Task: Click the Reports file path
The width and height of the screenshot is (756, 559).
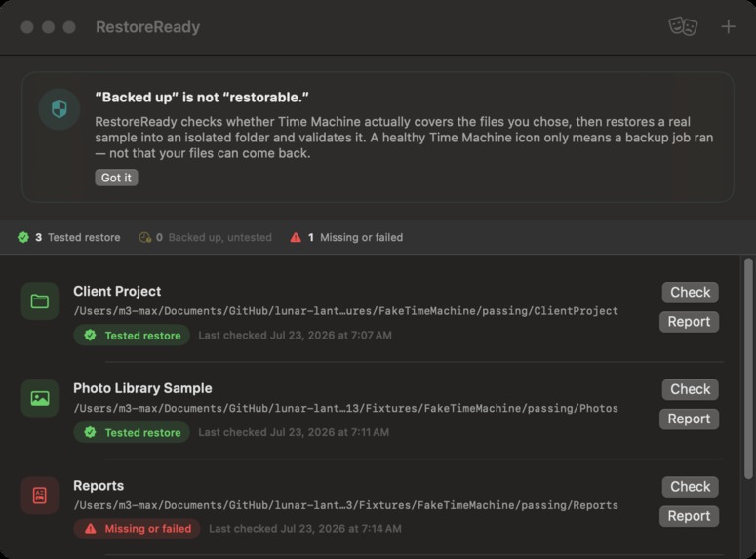Action: click(x=345, y=505)
